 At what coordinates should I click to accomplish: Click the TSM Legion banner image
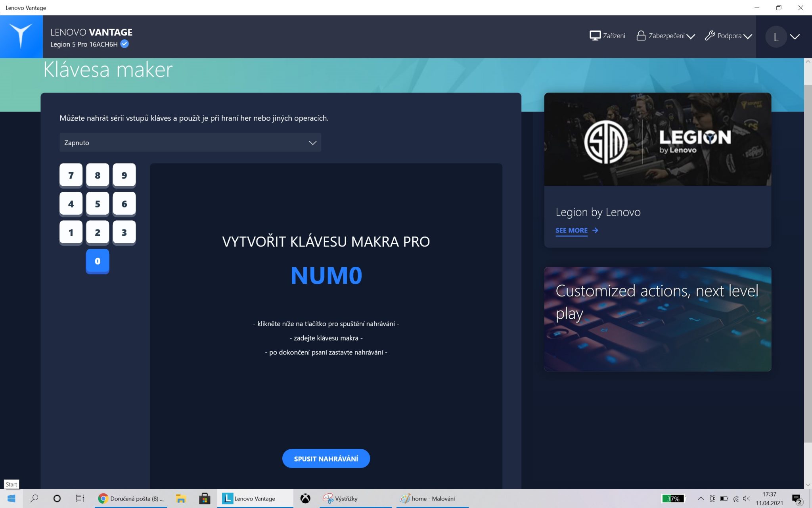point(657,139)
